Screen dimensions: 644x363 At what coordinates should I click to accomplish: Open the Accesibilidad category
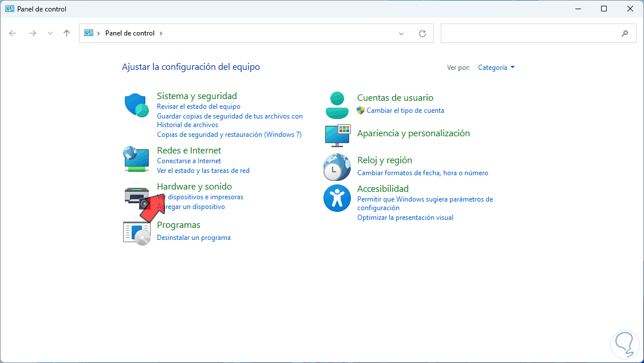point(383,189)
